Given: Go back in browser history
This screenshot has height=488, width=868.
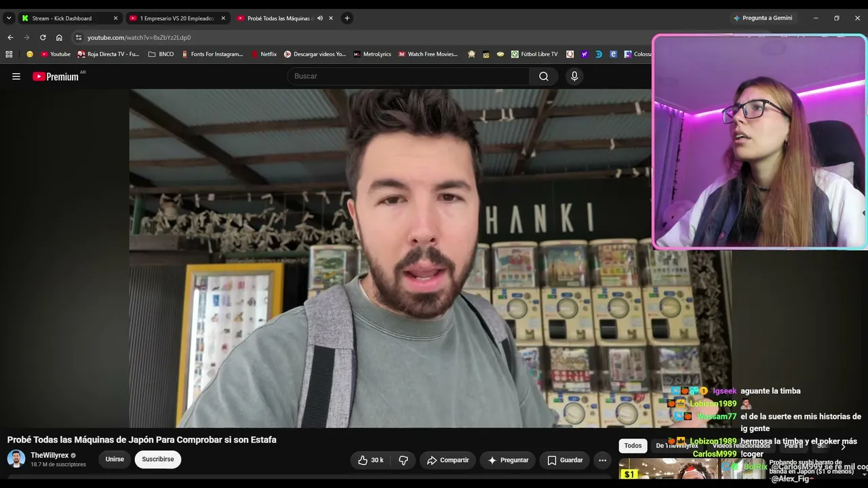Looking at the screenshot, I should point(10,37).
